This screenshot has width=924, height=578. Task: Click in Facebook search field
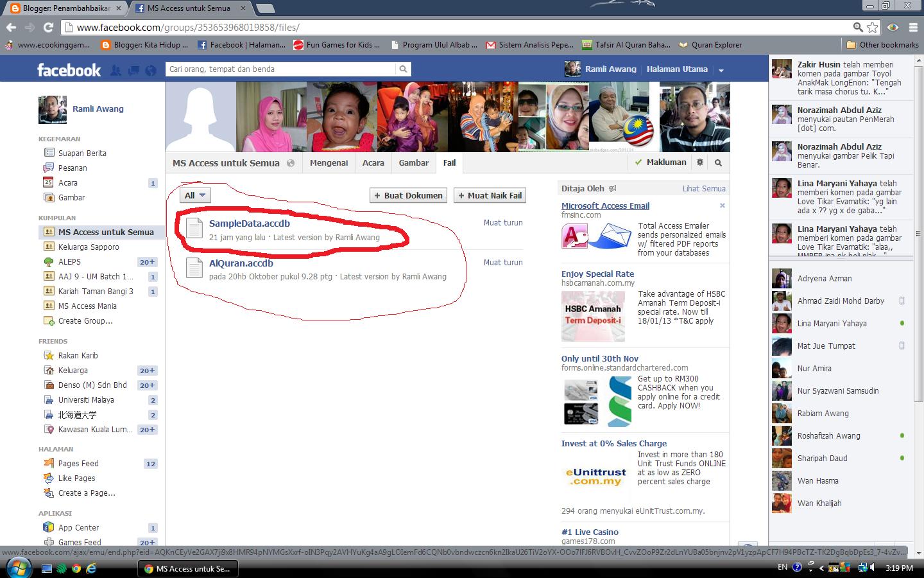click(280, 69)
